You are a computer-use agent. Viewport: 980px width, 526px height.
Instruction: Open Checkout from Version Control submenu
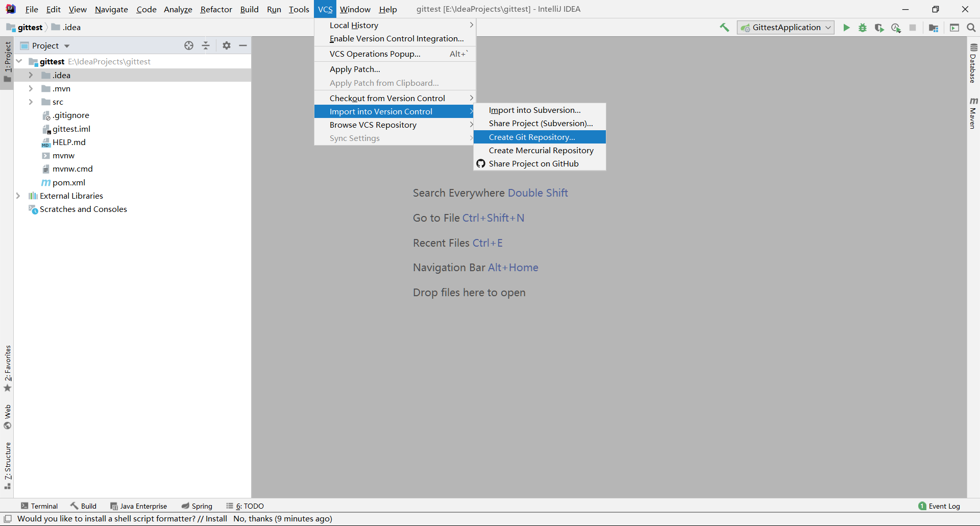[395, 98]
